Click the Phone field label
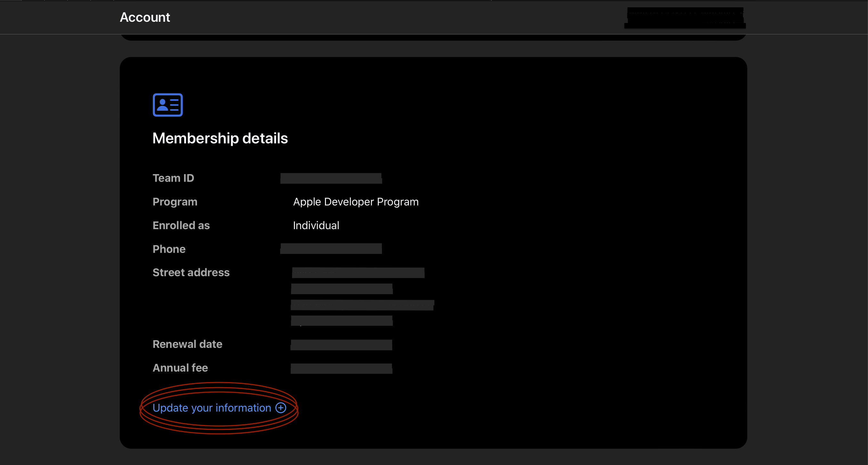The height and width of the screenshot is (465, 868). 169,249
